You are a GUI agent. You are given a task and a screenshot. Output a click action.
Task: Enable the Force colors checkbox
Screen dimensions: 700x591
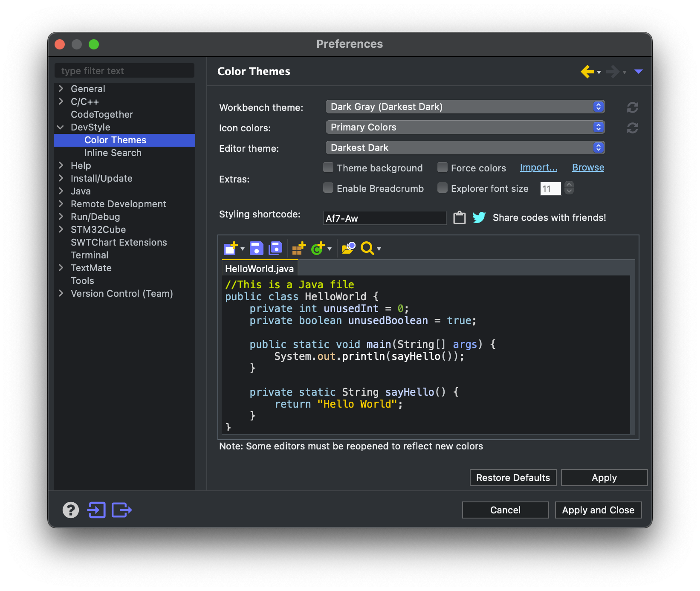[443, 167]
